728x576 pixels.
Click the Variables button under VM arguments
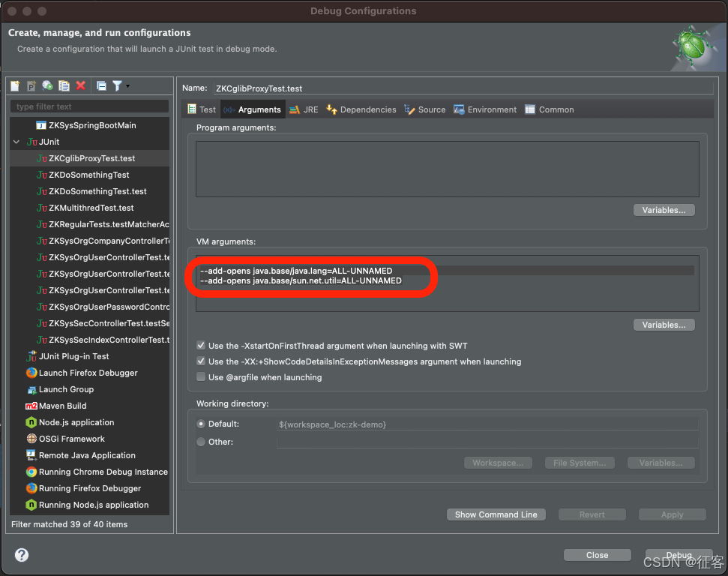[664, 325]
